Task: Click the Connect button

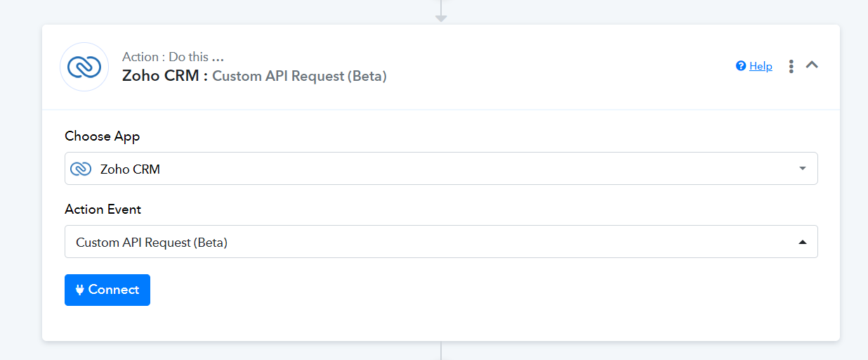Action: [x=107, y=290]
